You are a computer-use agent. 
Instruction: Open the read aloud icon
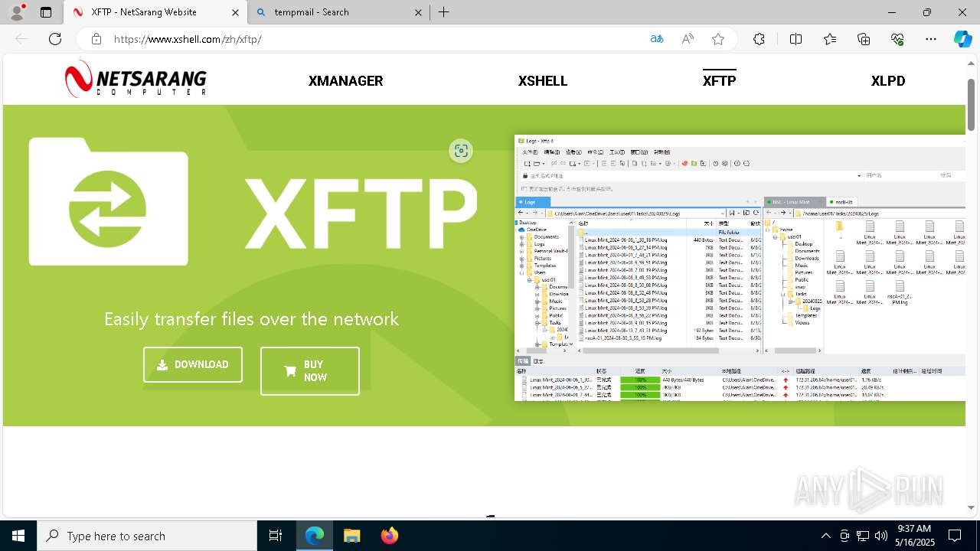[x=688, y=39]
